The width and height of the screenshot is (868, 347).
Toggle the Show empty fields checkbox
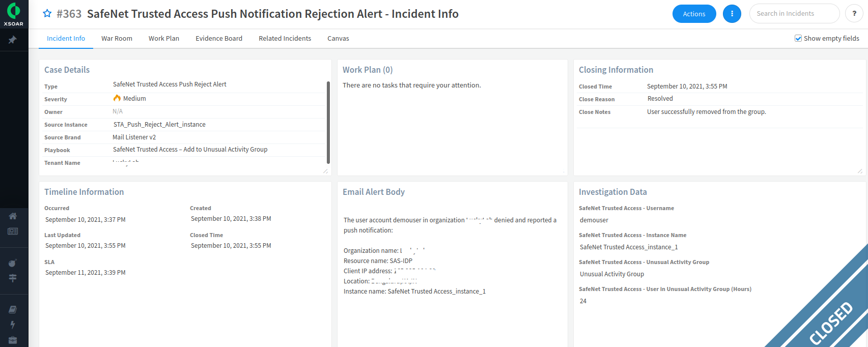(798, 38)
